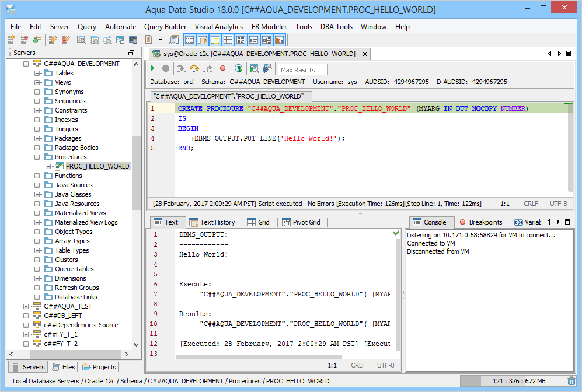Click the Max Results input field
Screen dimensions: 582x392
click(302, 70)
